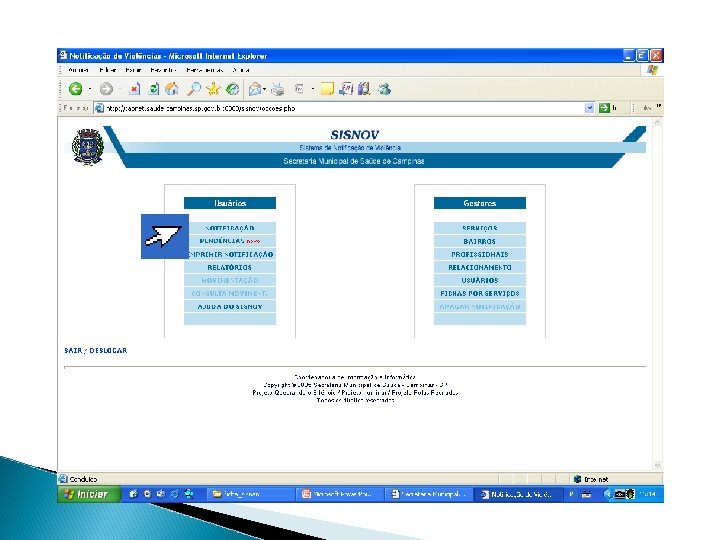Click the toolbar icon left of Research books
The image size is (720, 540).
(x=346, y=89)
